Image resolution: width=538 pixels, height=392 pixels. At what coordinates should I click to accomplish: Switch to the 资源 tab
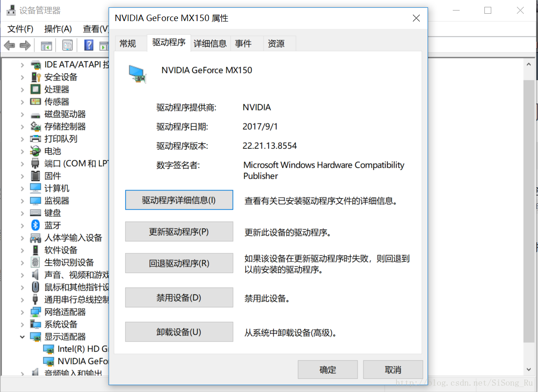[x=279, y=44]
